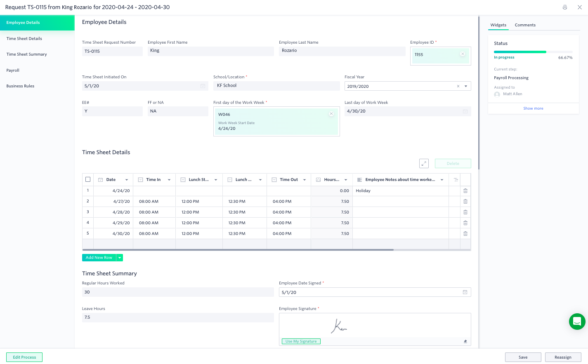This screenshot has width=588, height=364.
Task: Click the School/Location field
Action: pos(276,86)
